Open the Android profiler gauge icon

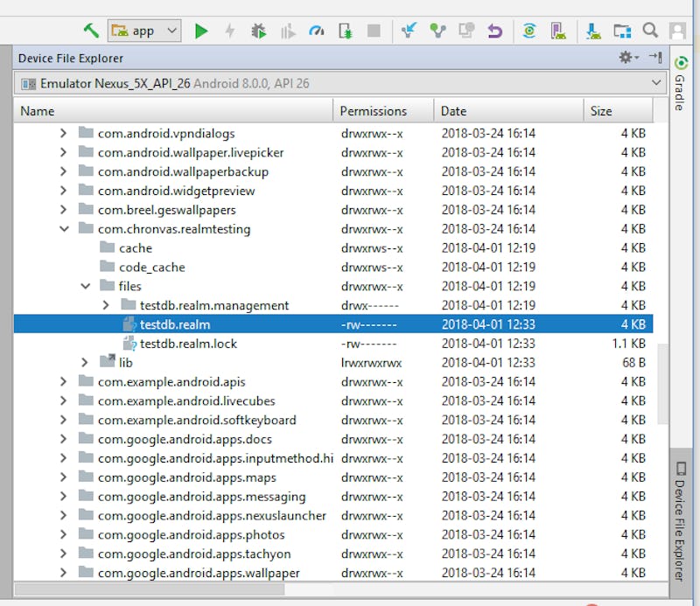[x=316, y=31]
